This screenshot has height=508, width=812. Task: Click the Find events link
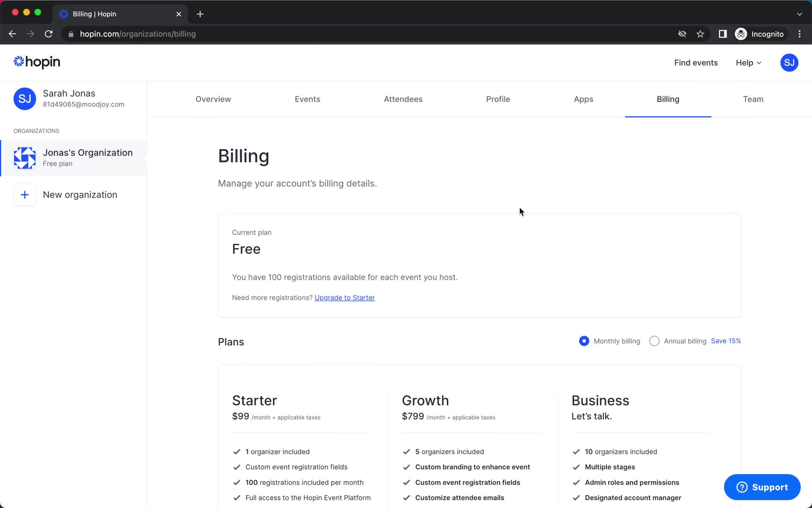[x=696, y=63]
